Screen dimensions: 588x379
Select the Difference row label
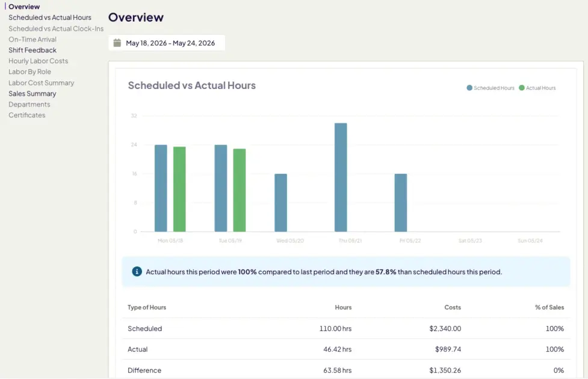click(x=144, y=371)
